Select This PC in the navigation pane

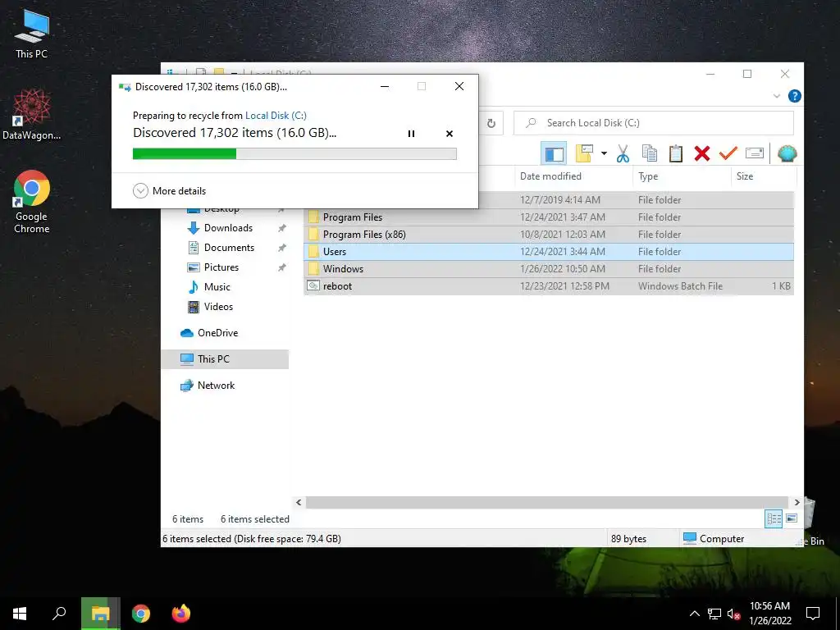pyautogui.click(x=225, y=359)
